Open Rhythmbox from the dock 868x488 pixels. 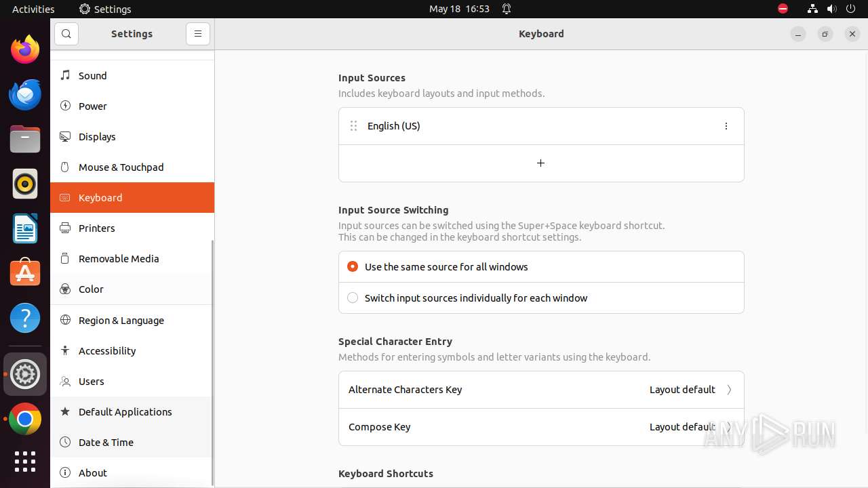point(25,184)
